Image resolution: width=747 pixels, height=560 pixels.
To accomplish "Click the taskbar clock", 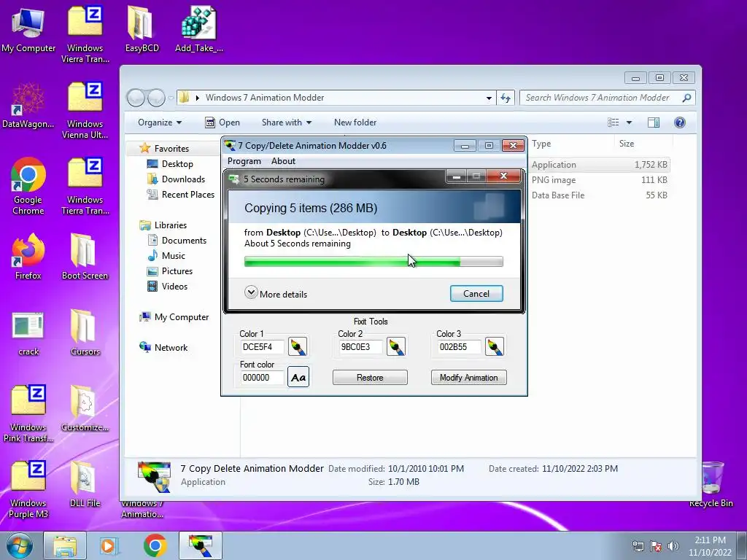I will [x=710, y=546].
